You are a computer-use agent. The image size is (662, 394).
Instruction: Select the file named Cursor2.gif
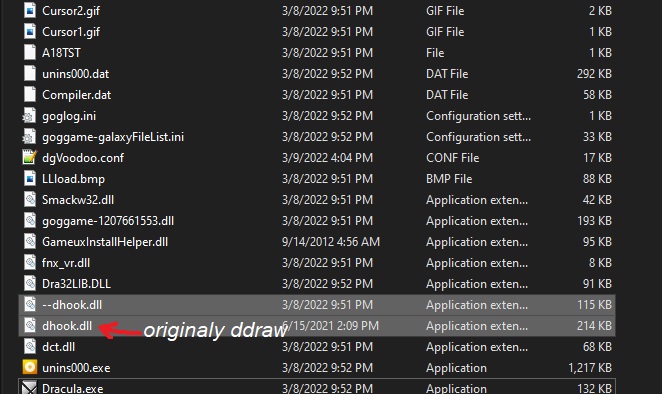point(71,11)
